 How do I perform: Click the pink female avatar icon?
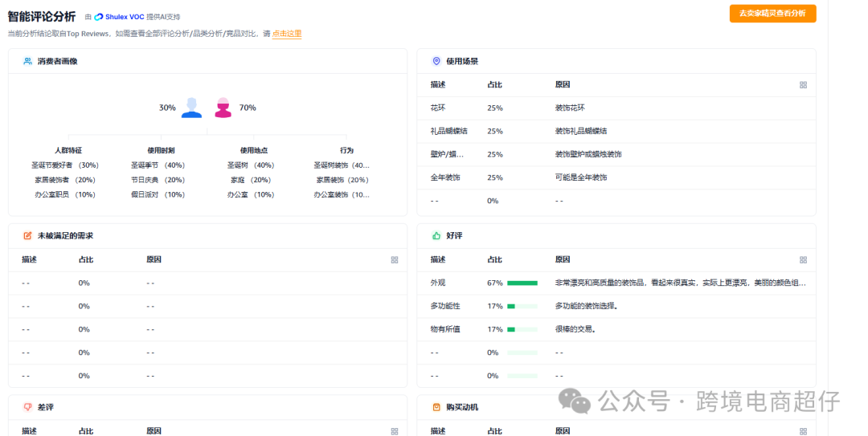223,108
